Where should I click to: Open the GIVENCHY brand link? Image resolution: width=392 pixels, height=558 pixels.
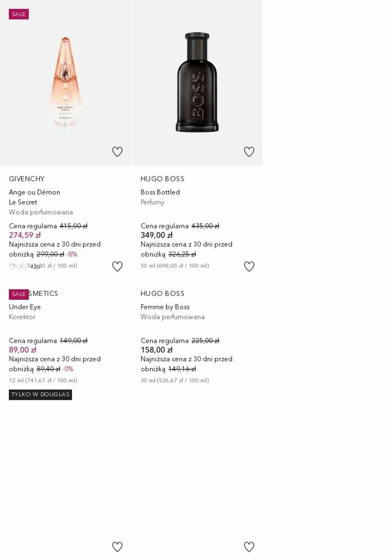27,179
